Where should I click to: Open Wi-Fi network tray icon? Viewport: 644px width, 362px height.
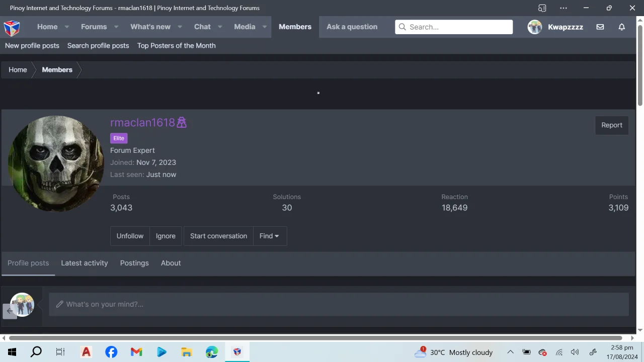(559, 352)
